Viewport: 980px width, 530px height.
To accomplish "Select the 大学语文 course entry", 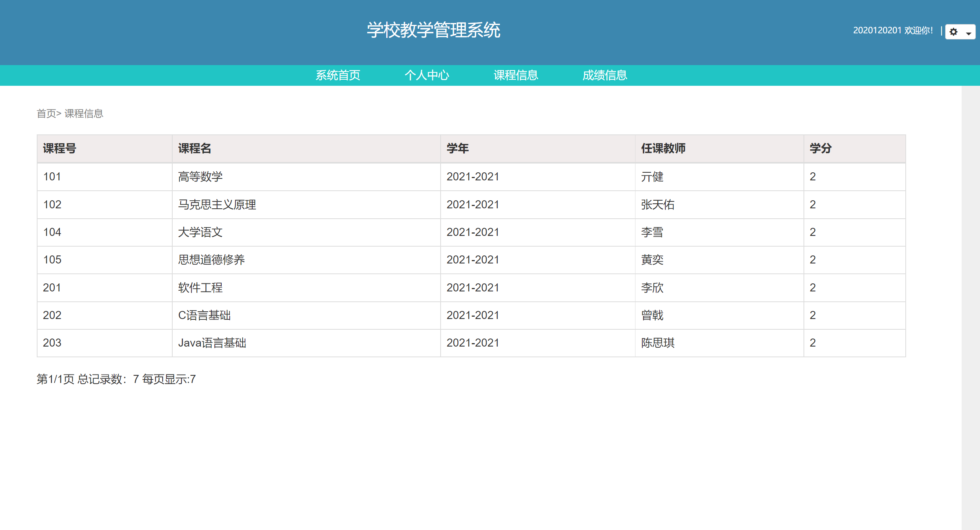I will (x=201, y=232).
